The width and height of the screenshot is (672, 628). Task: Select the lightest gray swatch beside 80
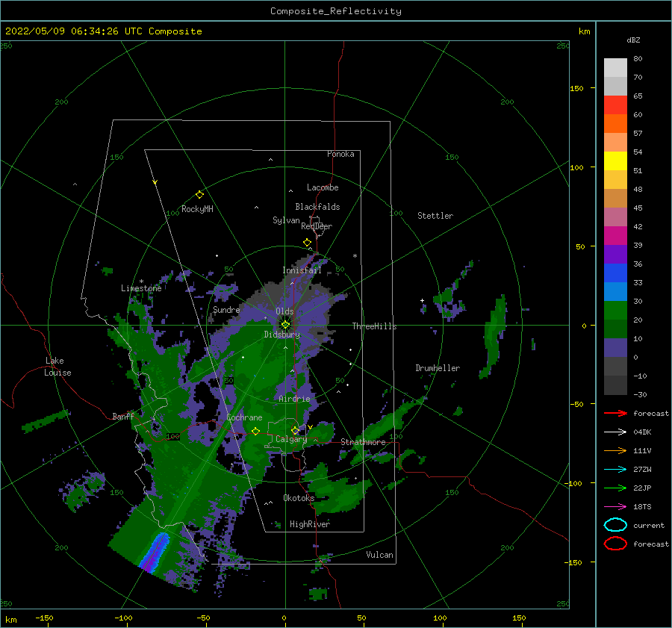pyautogui.click(x=615, y=68)
